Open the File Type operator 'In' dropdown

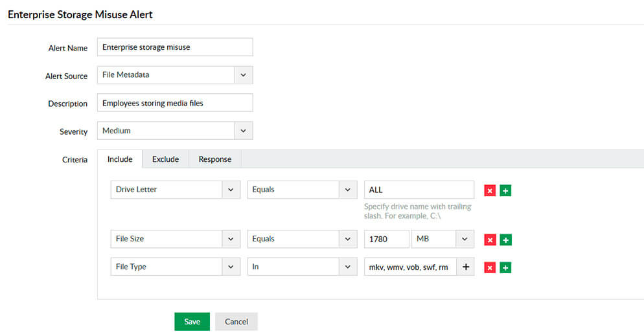click(349, 267)
